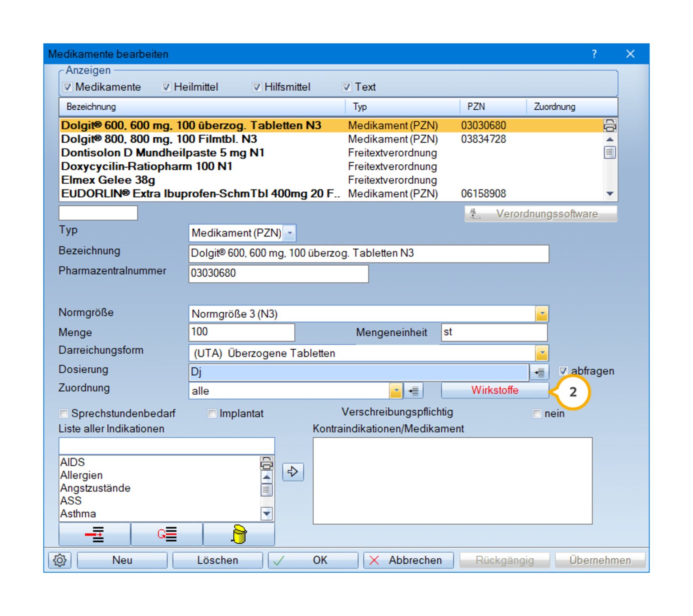Move indication across with arrow button
This screenshot has height=616, width=693.
tap(293, 472)
